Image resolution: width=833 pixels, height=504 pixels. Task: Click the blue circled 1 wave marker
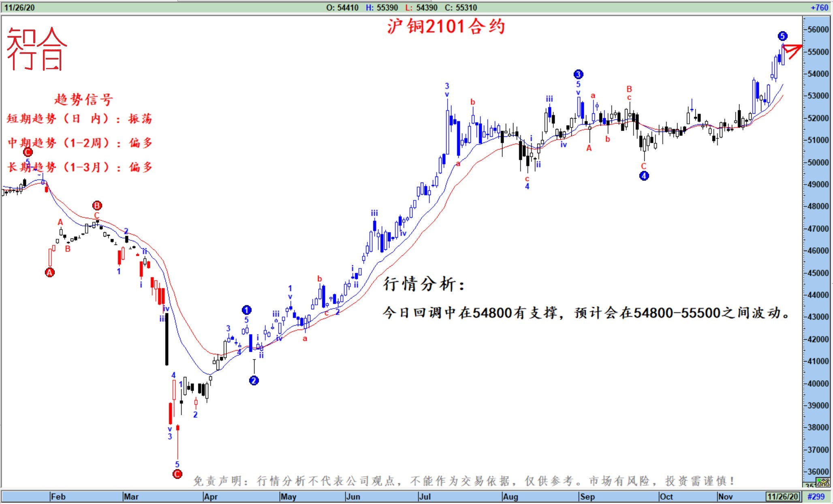[x=246, y=310]
